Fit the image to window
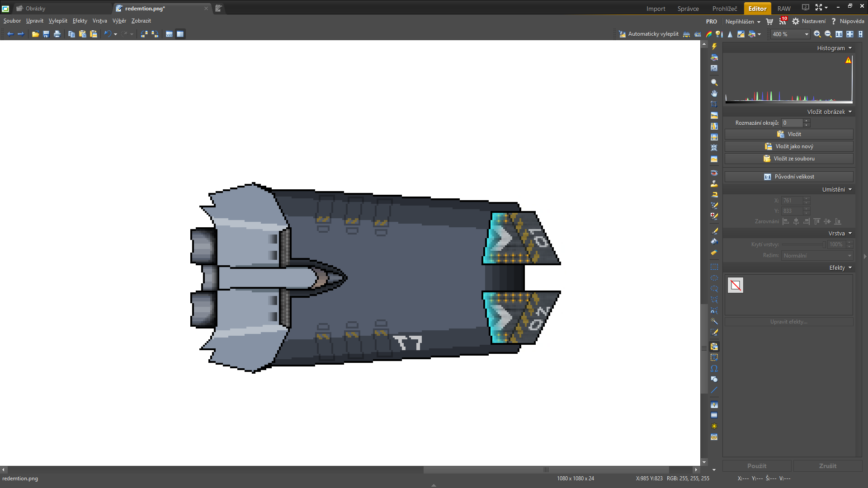 850,34
